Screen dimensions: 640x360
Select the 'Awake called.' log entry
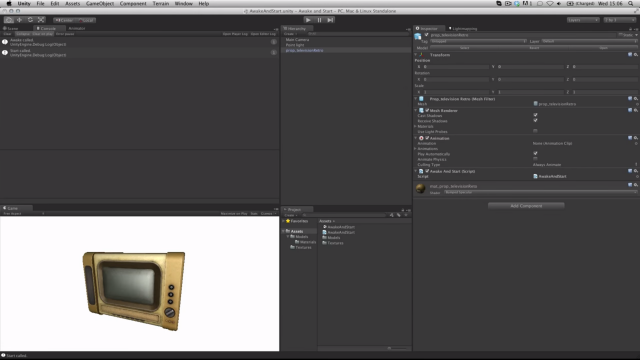[139, 42]
